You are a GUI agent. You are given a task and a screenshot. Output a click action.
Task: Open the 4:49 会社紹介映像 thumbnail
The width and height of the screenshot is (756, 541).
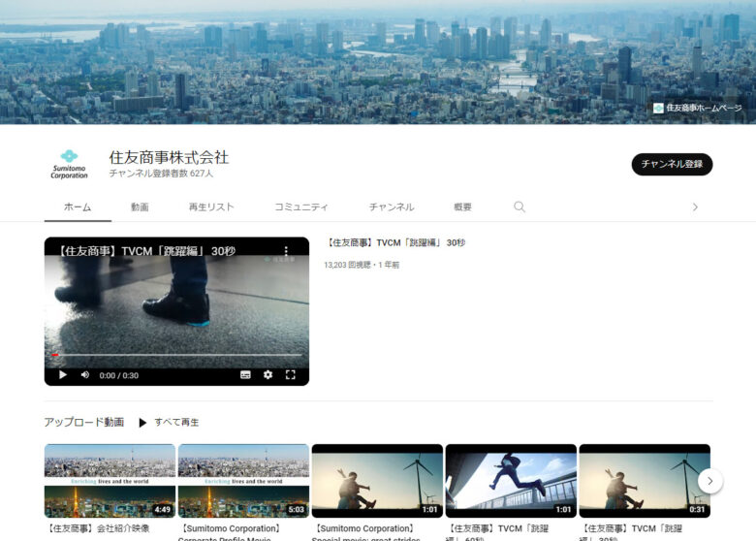tap(110, 481)
